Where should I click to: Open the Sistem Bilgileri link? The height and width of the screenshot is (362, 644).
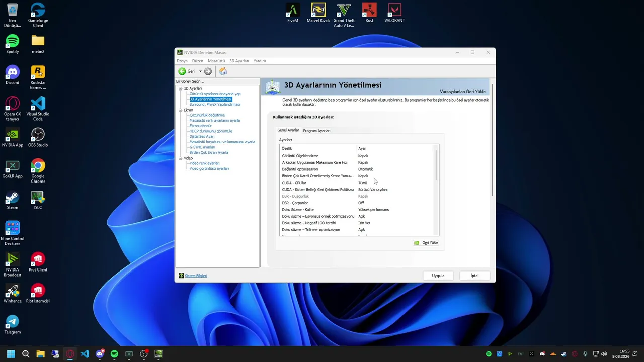[x=196, y=276]
